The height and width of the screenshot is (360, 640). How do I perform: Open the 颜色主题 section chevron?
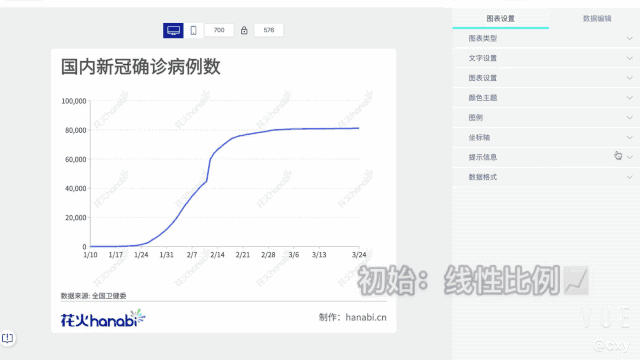coord(629,98)
